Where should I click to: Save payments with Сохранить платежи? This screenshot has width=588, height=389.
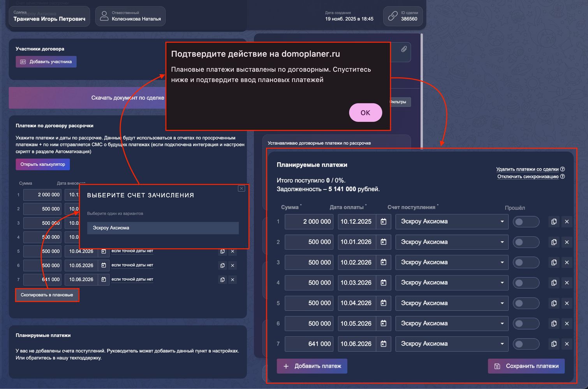[x=526, y=366]
